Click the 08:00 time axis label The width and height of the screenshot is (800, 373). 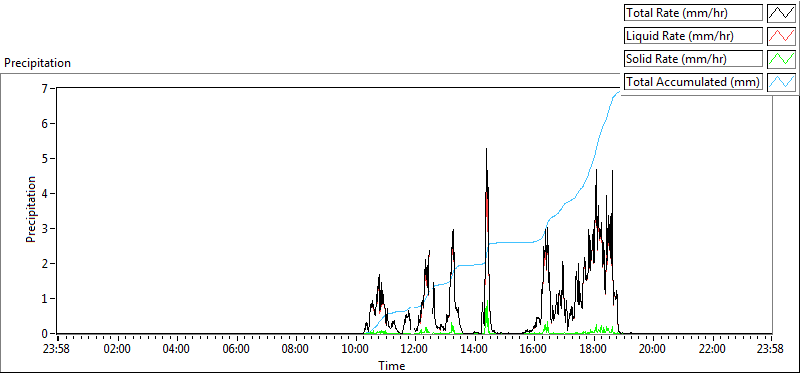point(296,349)
